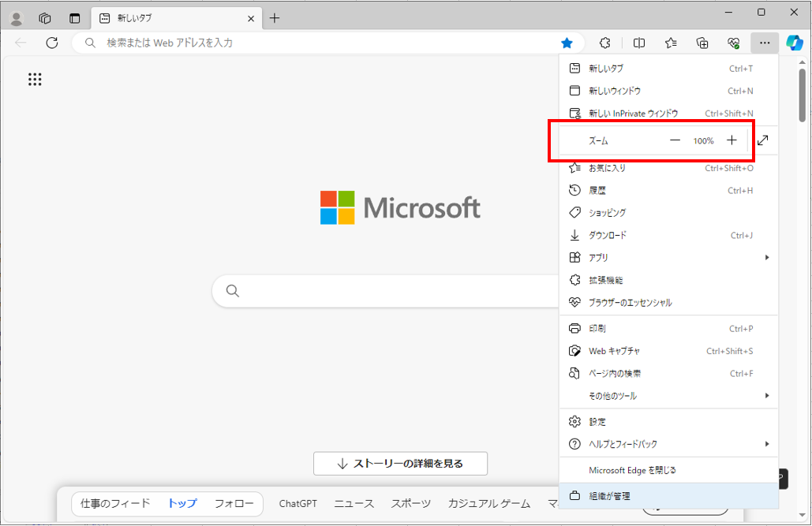Increase zoom with the plus button
This screenshot has height=526, width=812.
732,140
